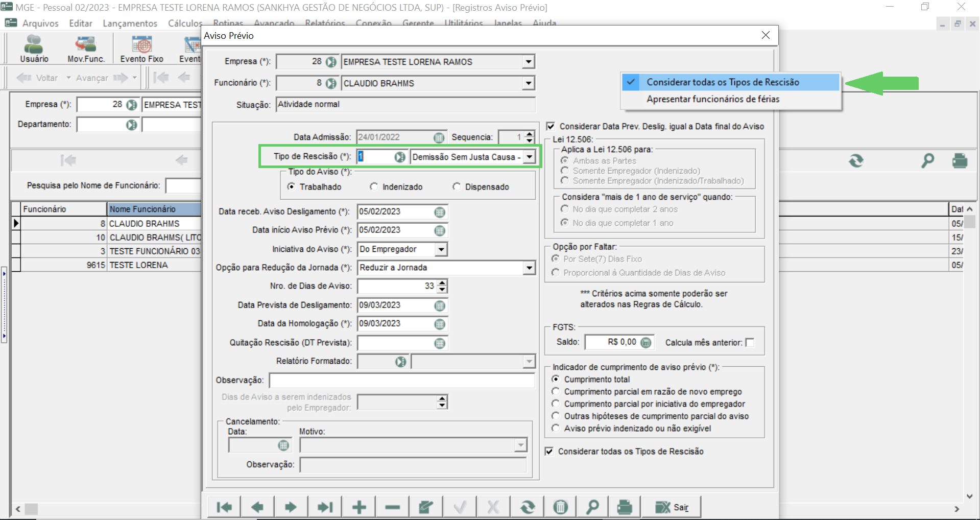The height and width of the screenshot is (520, 980).
Task: Open Evento Fixo toolbar icon
Action: (x=141, y=49)
